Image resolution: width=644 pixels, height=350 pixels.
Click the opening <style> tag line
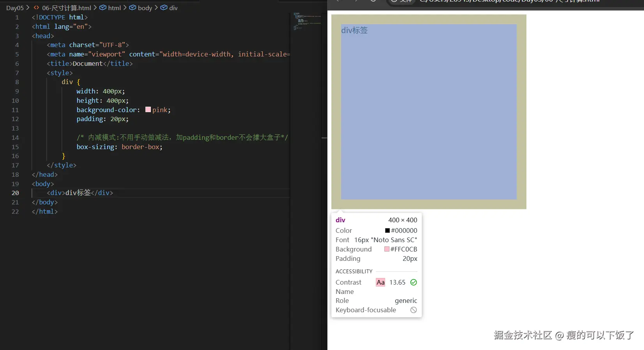click(60, 73)
